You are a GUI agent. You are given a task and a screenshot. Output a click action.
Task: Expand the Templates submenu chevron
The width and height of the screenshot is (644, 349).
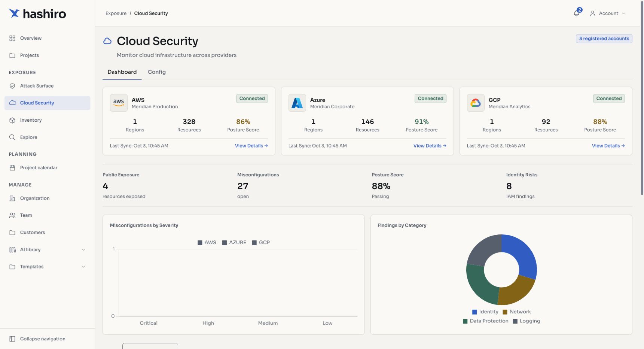[x=83, y=267]
